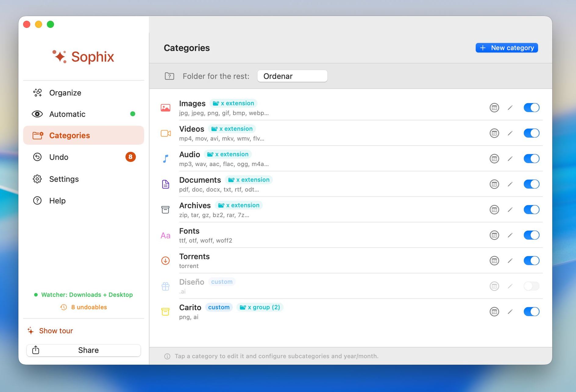The width and height of the screenshot is (576, 392).
Task: Click the Documents page icon
Action: tap(165, 184)
